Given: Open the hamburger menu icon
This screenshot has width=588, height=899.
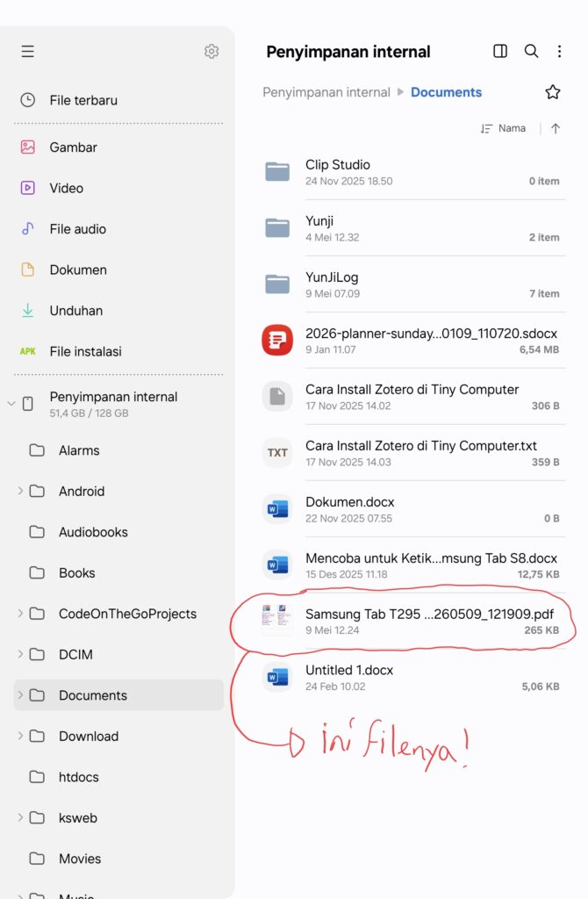Looking at the screenshot, I should tap(27, 52).
